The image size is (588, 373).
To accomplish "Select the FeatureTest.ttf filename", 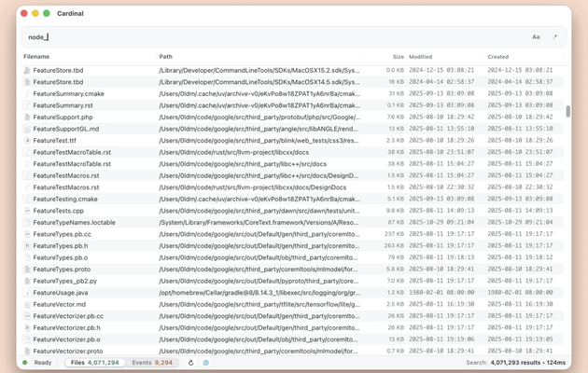I will [x=54, y=141].
